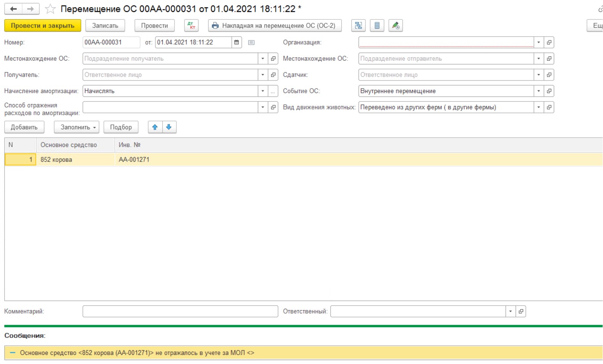This screenshot has height=364, width=603.
Task: Open document structure of subordination icon
Action: (358, 26)
